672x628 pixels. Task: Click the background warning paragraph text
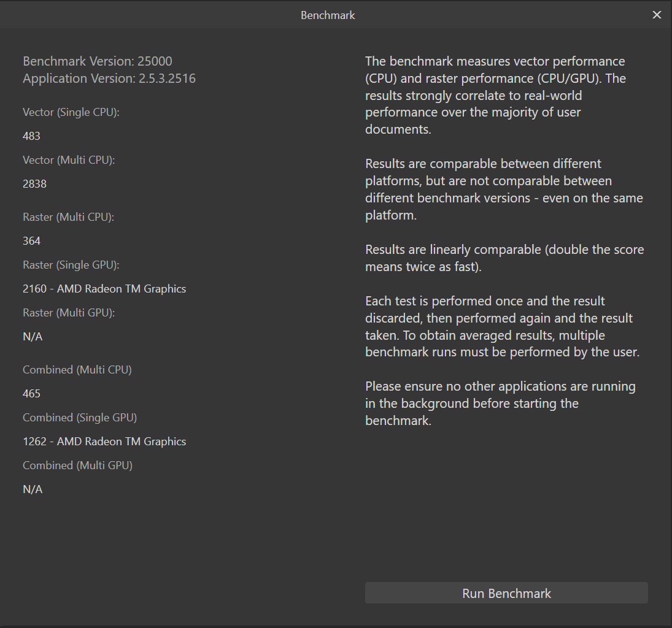pos(500,403)
